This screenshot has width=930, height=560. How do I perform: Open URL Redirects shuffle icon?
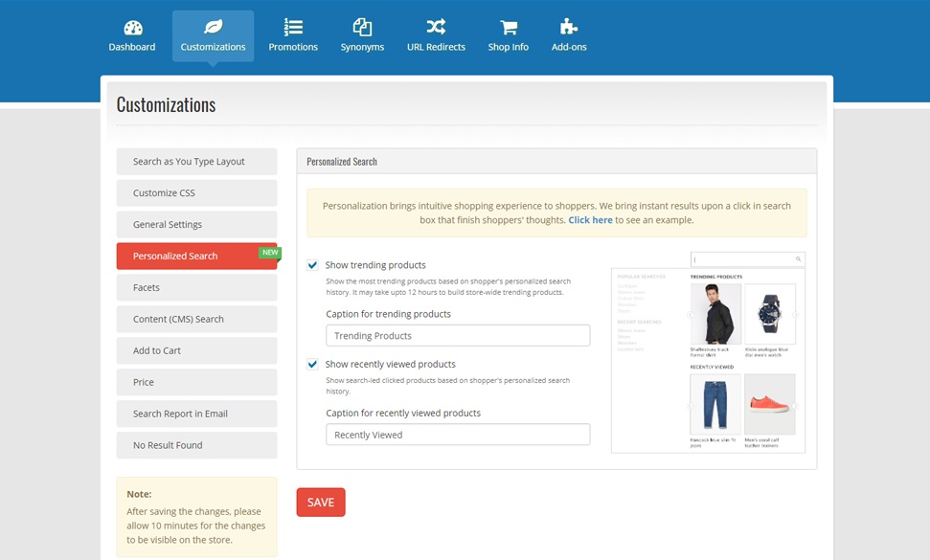pos(436,27)
